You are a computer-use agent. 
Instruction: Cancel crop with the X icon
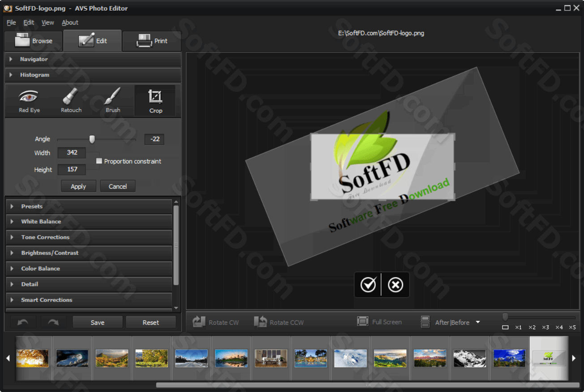[x=395, y=284]
